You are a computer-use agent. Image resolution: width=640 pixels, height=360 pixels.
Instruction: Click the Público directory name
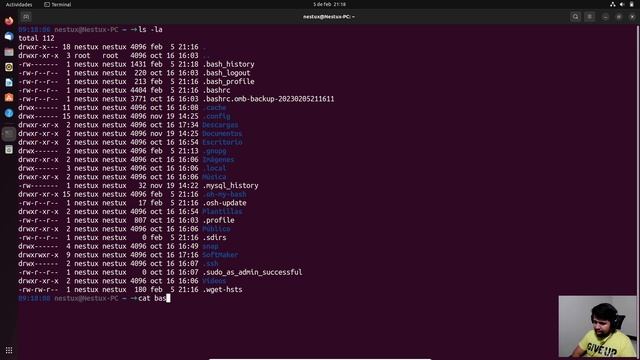pos(216,229)
